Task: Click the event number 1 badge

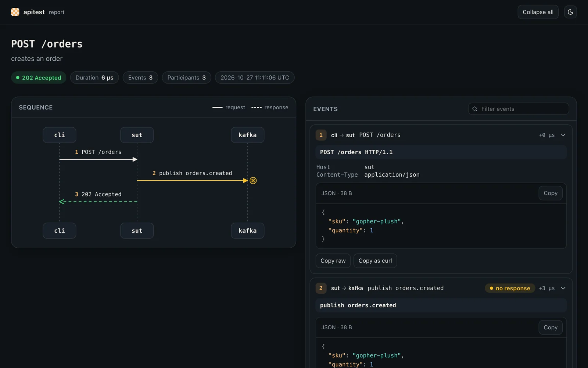Action: pyautogui.click(x=321, y=135)
